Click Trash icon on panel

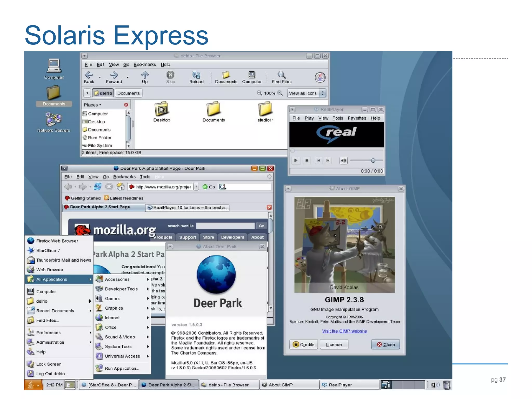(447, 385)
